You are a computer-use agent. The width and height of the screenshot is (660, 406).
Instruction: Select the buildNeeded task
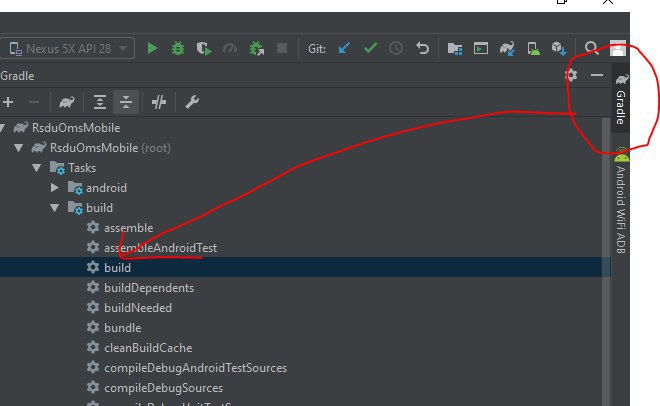click(x=138, y=308)
